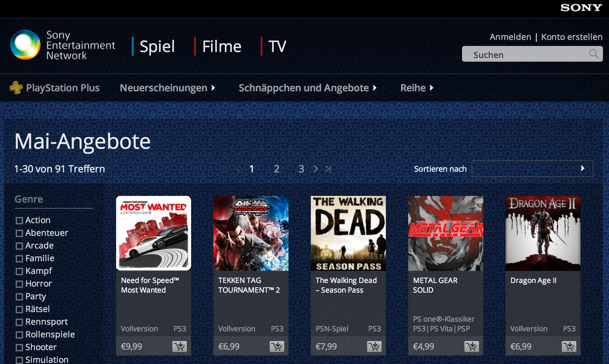
Task: Open the Sony Entertainment Network logo
Action: click(63, 45)
